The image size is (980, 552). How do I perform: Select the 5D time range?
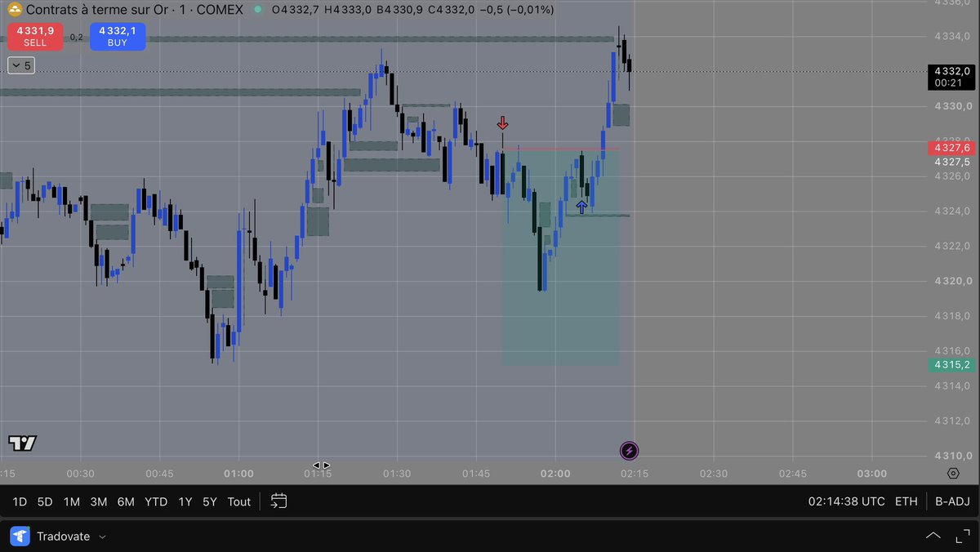45,501
